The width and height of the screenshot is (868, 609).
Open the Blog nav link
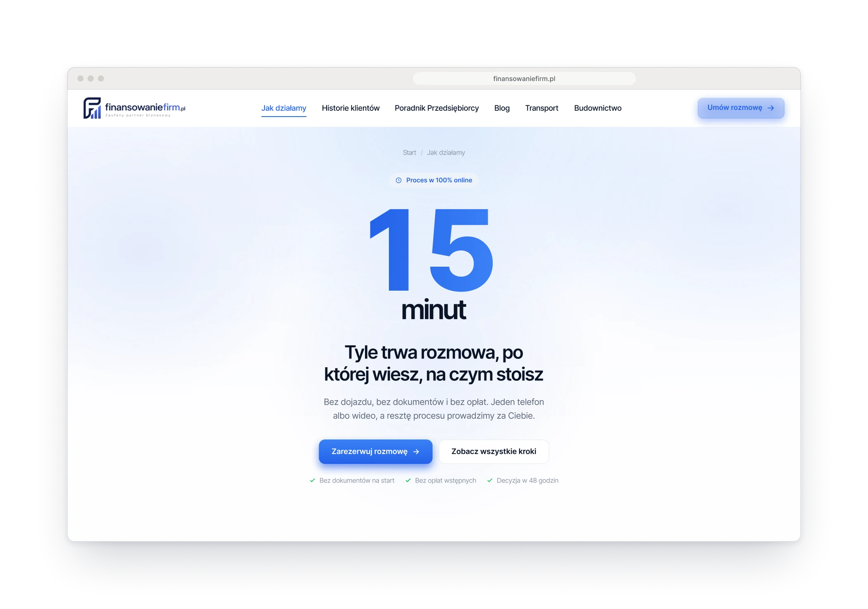pyautogui.click(x=502, y=108)
